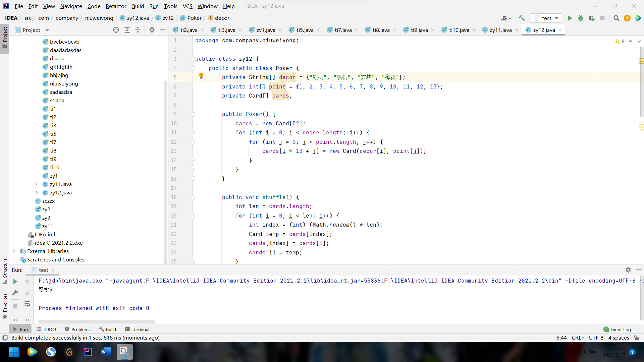The width and height of the screenshot is (644, 362).
Task: Click the Build project hammer icon
Action: (x=522, y=18)
